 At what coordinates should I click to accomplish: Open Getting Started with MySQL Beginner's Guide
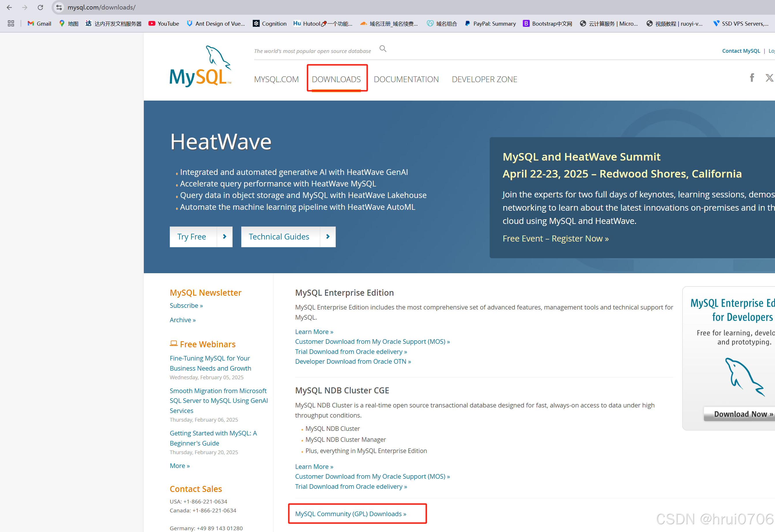point(213,438)
